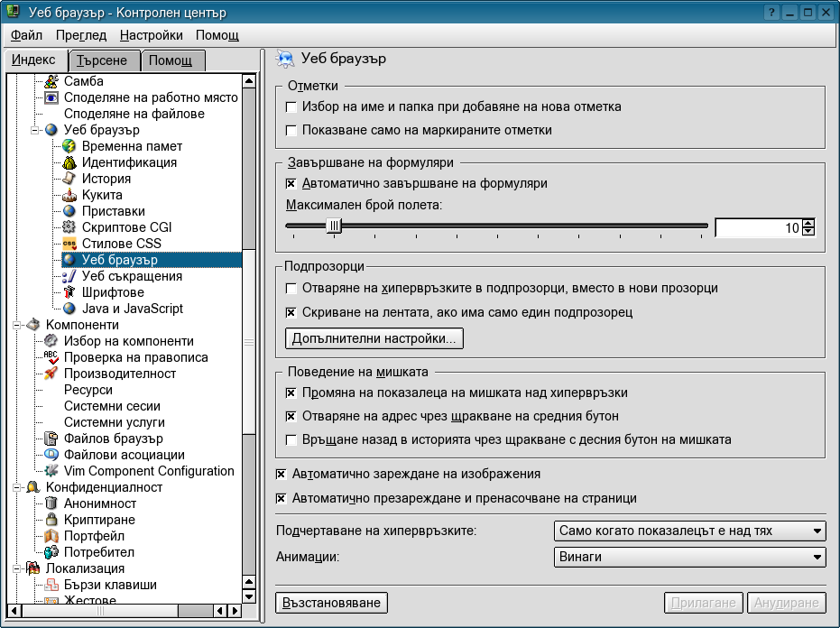
Task: Select the История icon in sidebar
Action: (69, 179)
